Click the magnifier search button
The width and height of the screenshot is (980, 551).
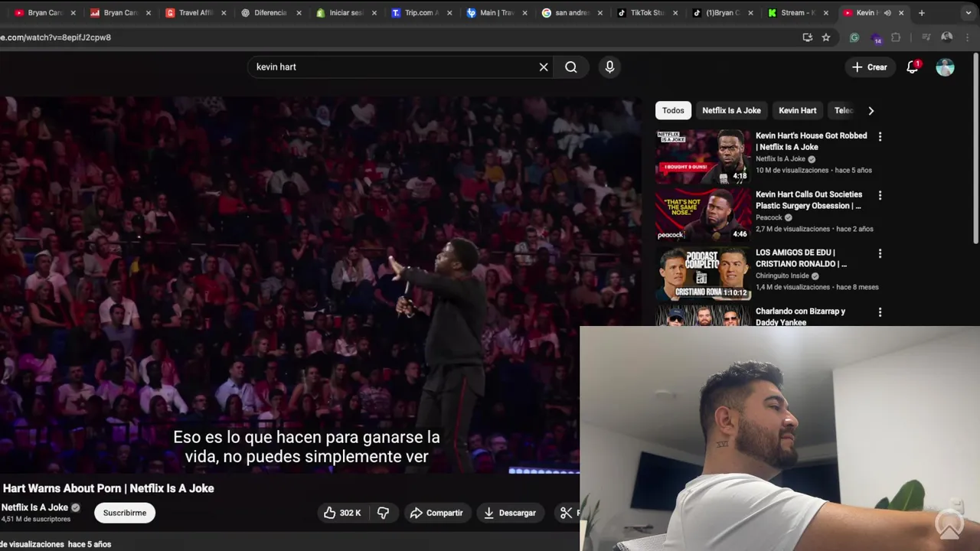point(571,67)
